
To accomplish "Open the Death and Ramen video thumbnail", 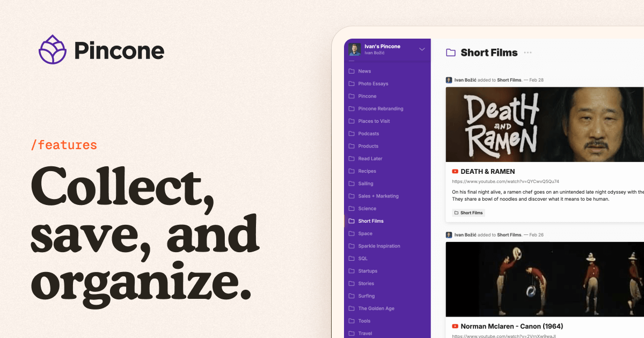I will tap(544, 124).
